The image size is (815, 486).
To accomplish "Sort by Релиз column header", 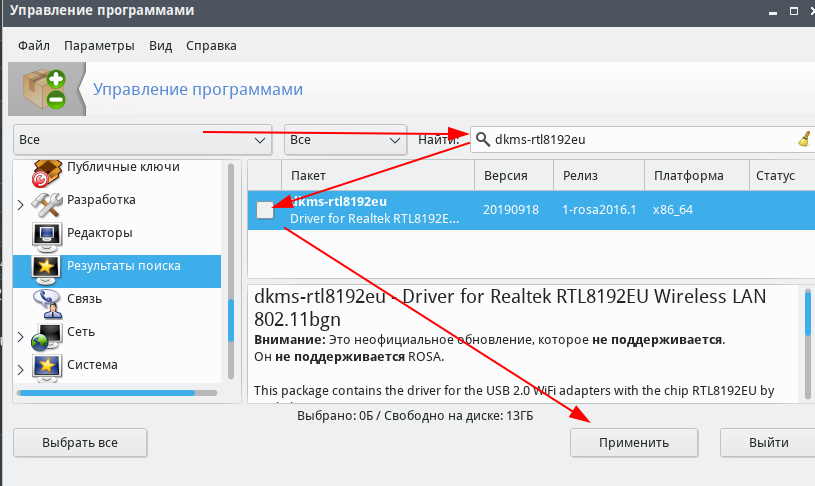I will pyautogui.click(x=599, y=176).
